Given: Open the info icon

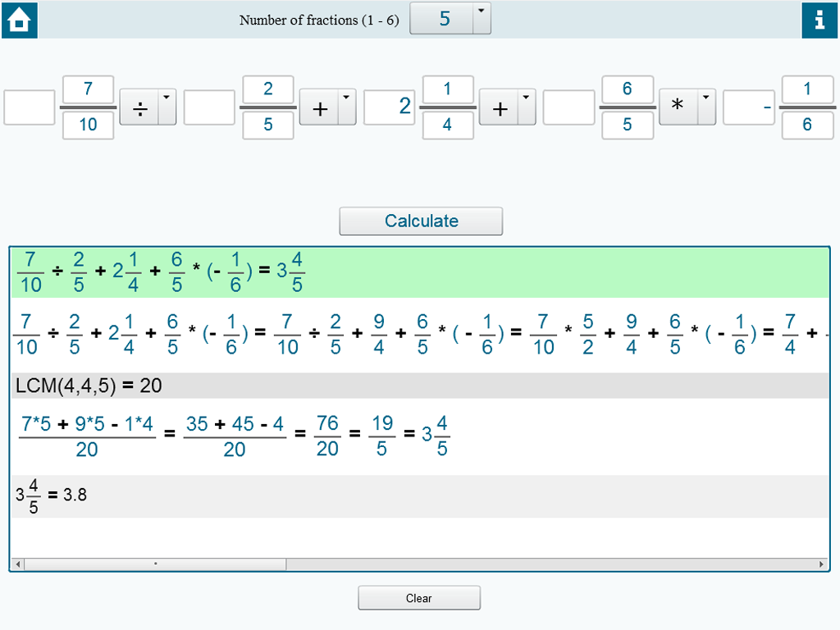Looking at the screenshot, I should pyautogui.click(x=819, y=20).
